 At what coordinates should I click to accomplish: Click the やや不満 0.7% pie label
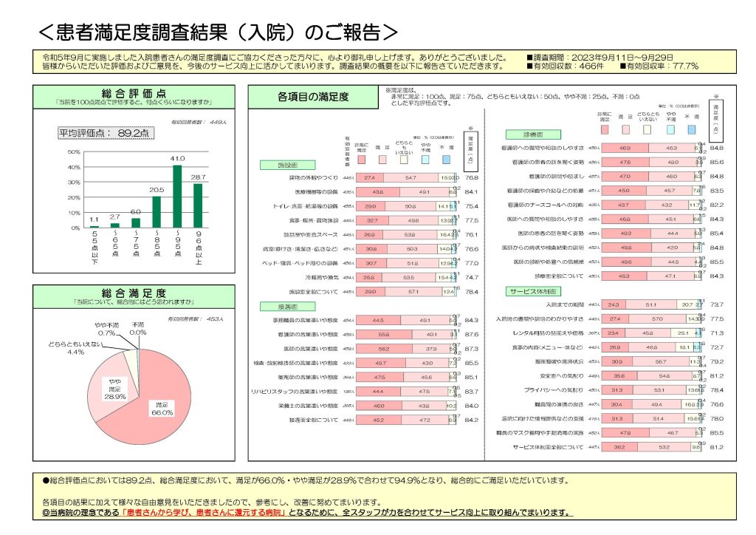tap(106, 329)
